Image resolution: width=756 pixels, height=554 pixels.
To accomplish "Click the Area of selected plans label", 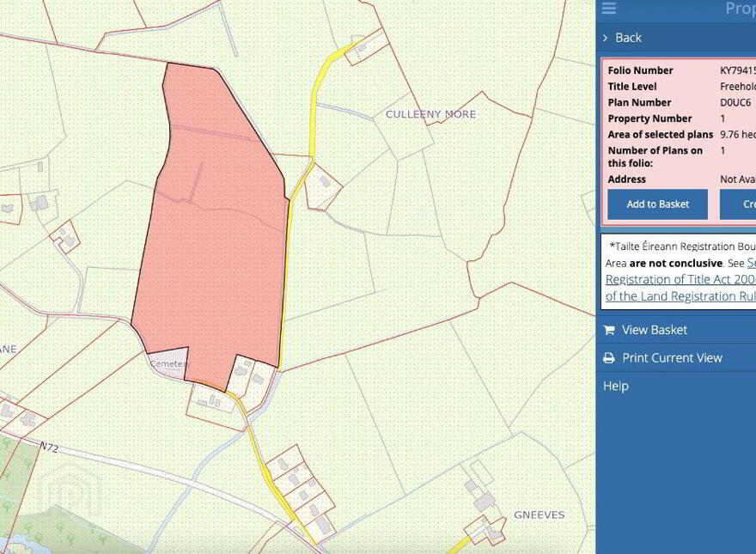I will (661, 135).
